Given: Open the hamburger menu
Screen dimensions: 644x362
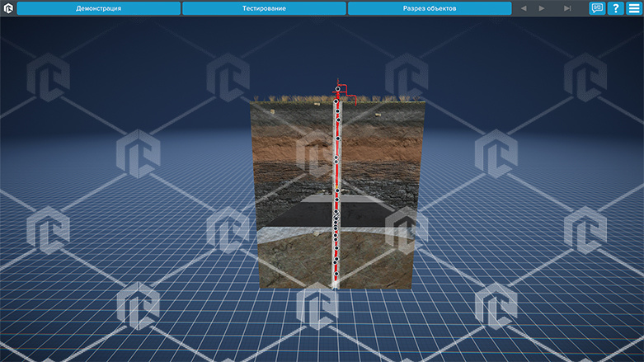Looking at the screenshot, I should (x=633, y=8).
